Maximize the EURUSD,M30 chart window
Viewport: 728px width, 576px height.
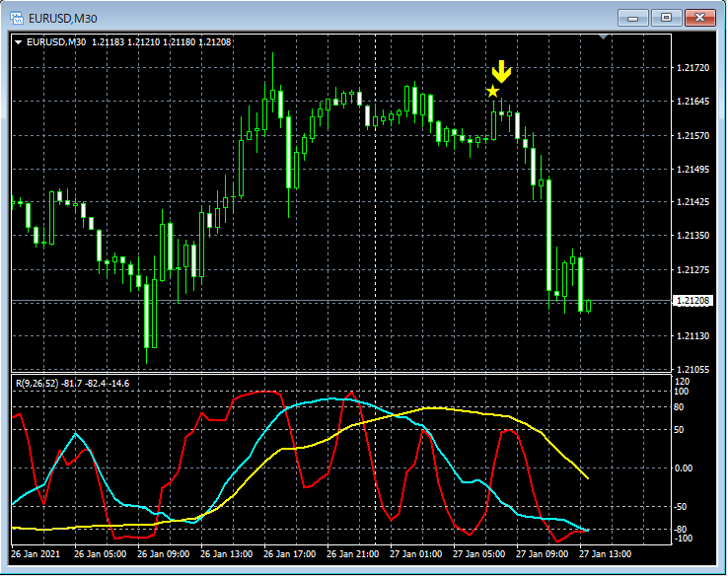666,18
